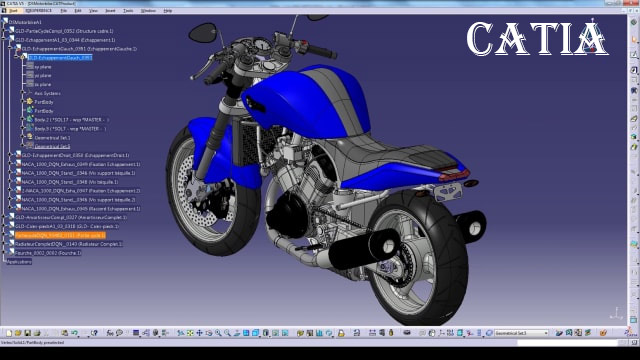Open the View menu
Screen dimensions: 640x360
coord(93,11)
